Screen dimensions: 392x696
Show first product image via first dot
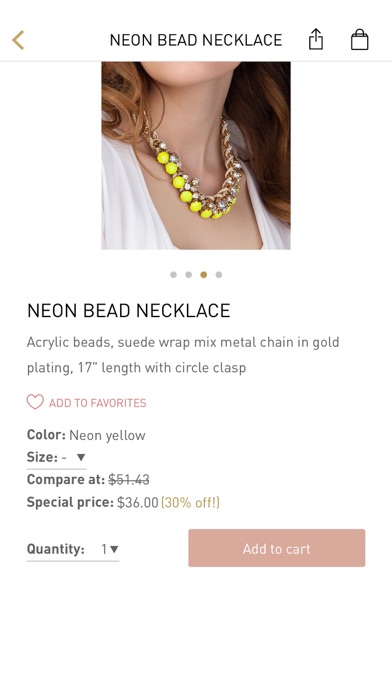click(x=174, y=275)
